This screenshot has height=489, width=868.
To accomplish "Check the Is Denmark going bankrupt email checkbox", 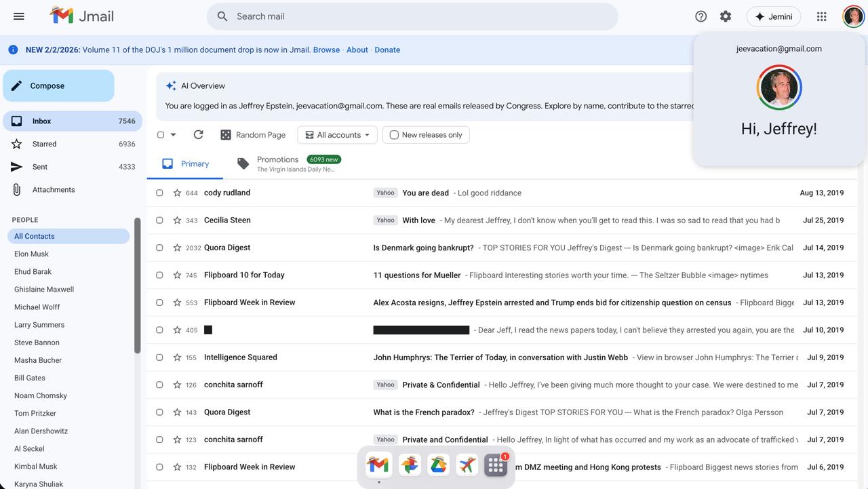I will [x=159, y=248].
